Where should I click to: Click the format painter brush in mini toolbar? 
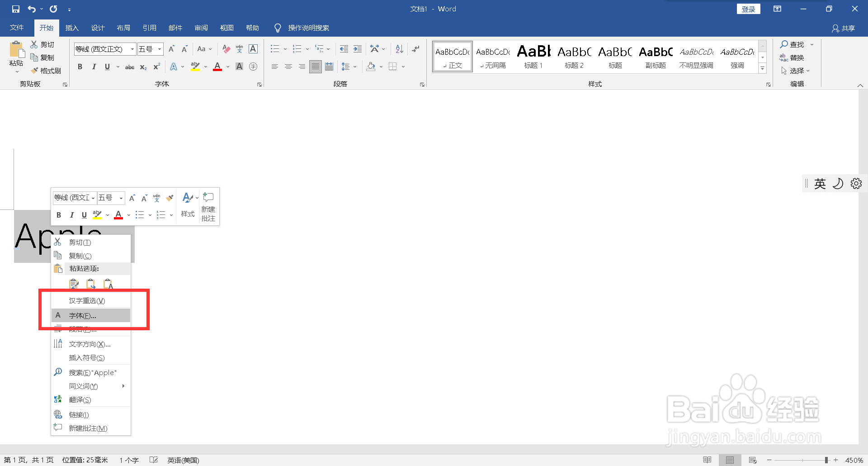coord(170,198)
